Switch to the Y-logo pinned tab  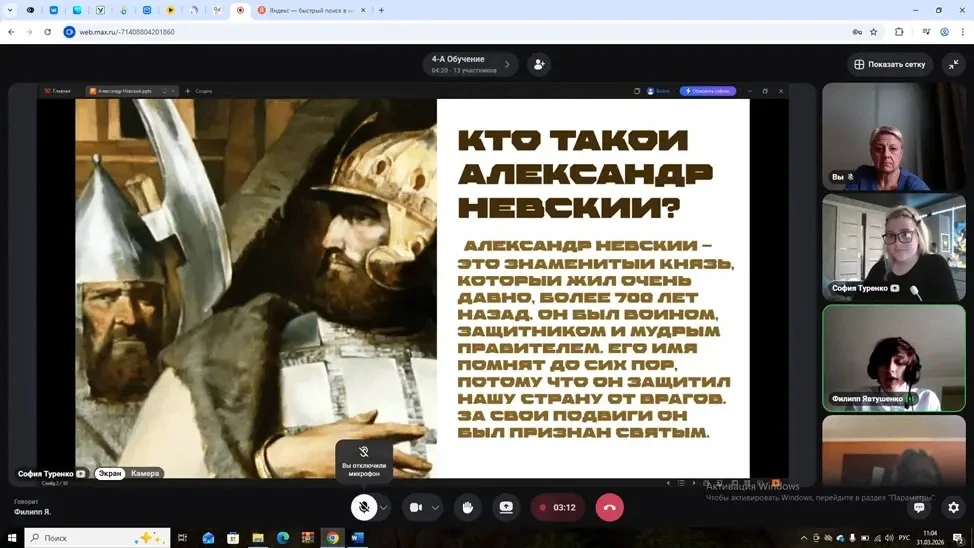point(100,11)
